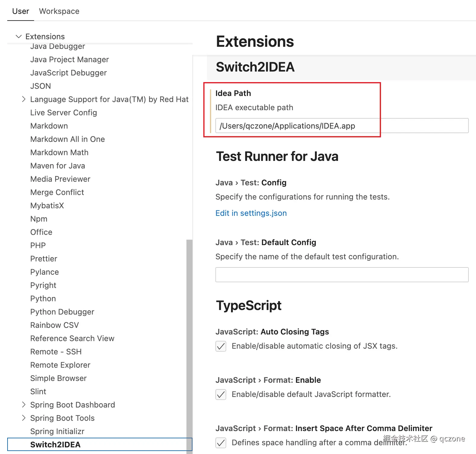The height and width of the screenshot is (454, 476).
Task: Select the Remote - SSH tree item
Action: coord(56,352)
